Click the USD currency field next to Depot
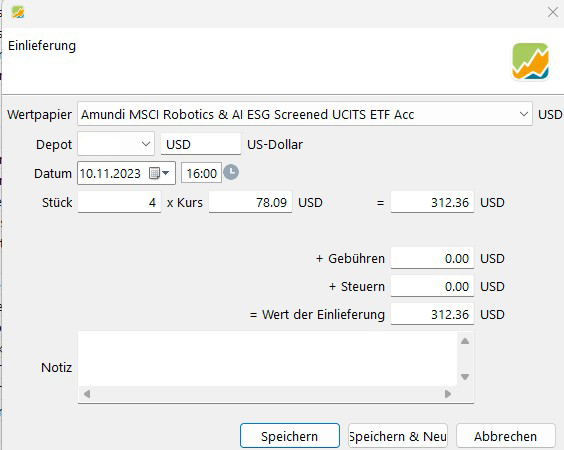Screen dimensions: 564x450 coord(201,144)
